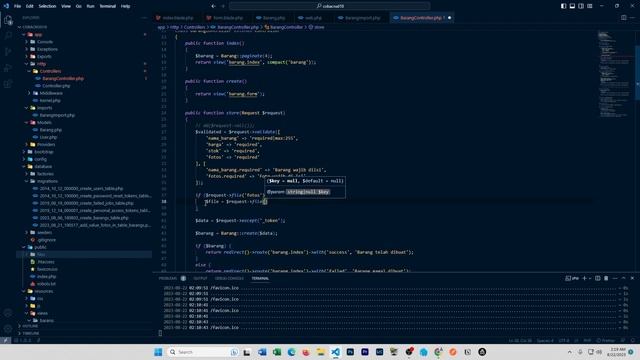This screenshot has height=360, width=640.
Task: Click the Go Back navigation arrow
Action: click(213, 6)
